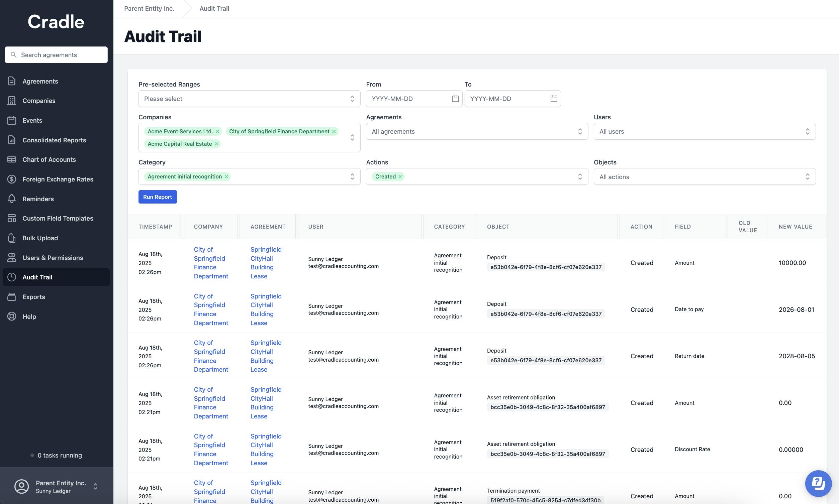Click the Help lifebuoy icon in sidebar
Image resolution: width=839 pixels, height=504 pixels.
click(x=12, y=317)
